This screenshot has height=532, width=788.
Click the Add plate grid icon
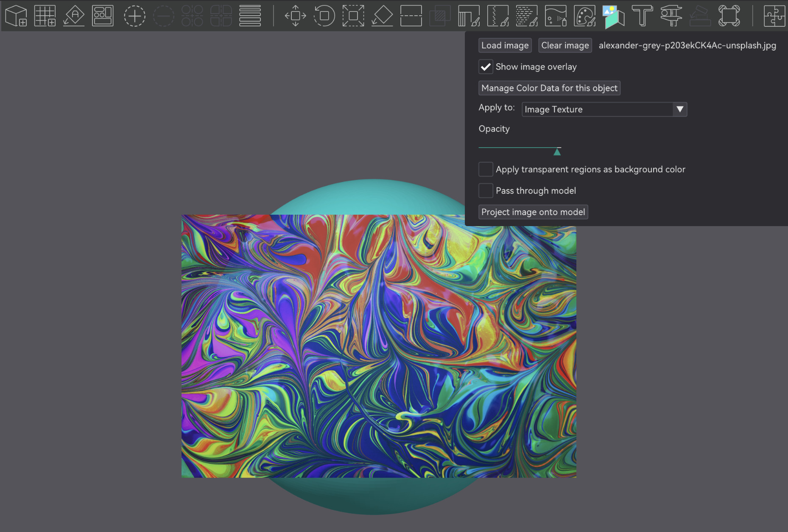coord(45,16)
